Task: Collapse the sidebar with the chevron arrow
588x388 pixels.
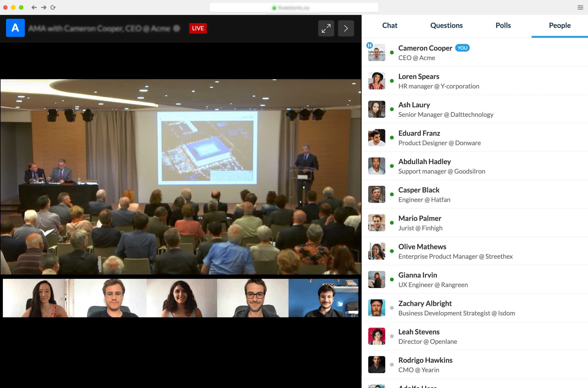Action: click(x=346, y=28)
